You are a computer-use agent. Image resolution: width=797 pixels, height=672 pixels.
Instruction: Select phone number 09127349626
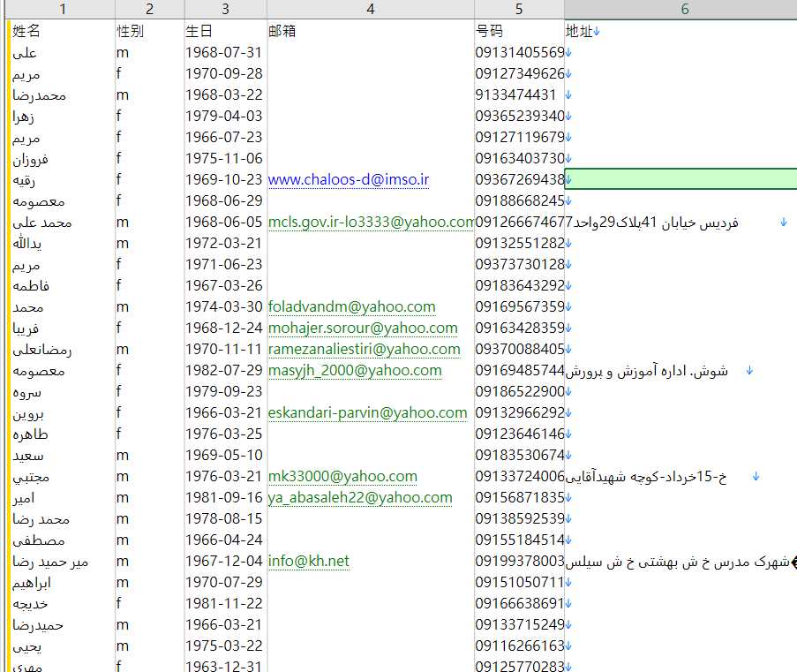click(x=519, y=74)
